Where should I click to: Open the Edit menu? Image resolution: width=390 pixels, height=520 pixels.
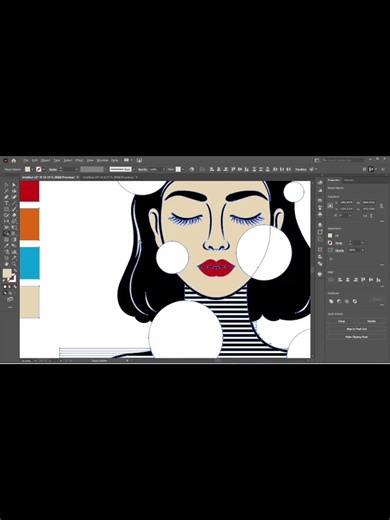[35, 160]
